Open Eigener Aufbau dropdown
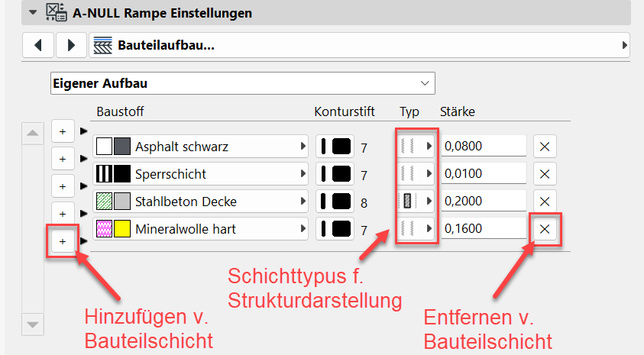Viewport: 644px width, 355px height. click(x=241, y=82)
